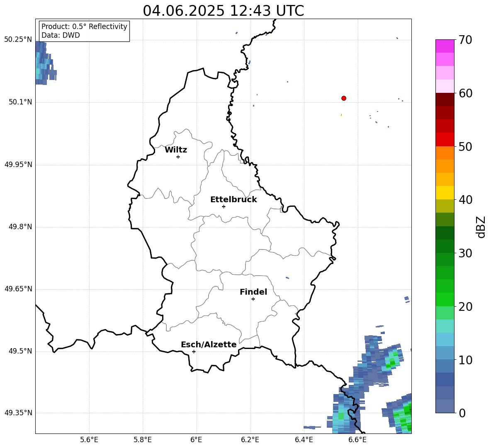The width and height of the screenshot is (491, 448).
Task: Click the 6°E longitude label
Action: 196,440
